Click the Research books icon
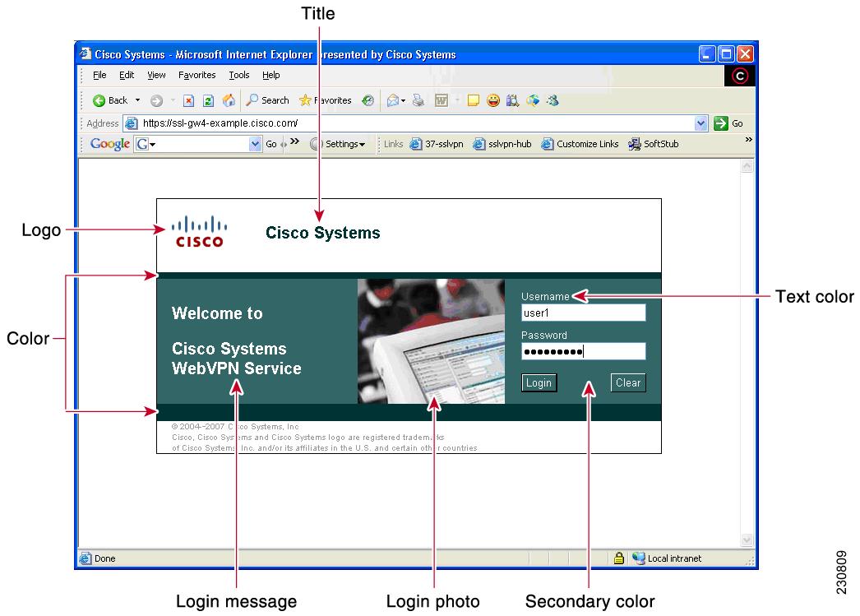860x616 pixels. [x=513, y=100]
